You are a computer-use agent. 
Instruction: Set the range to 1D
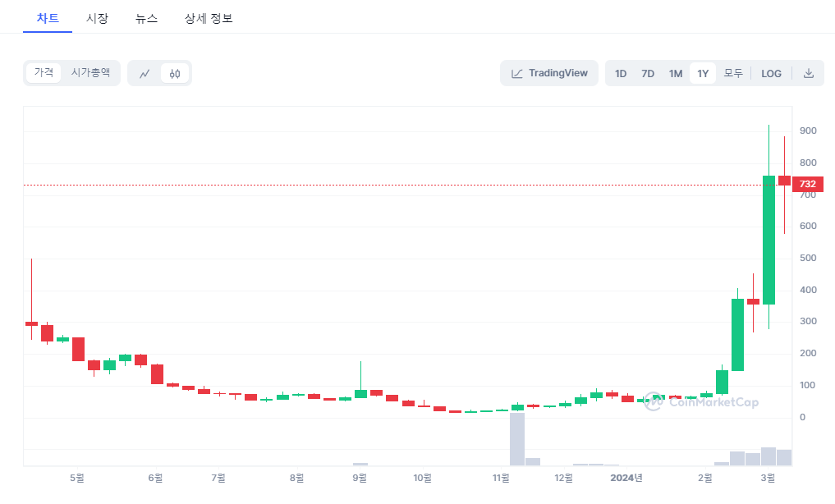click(621, 73)
